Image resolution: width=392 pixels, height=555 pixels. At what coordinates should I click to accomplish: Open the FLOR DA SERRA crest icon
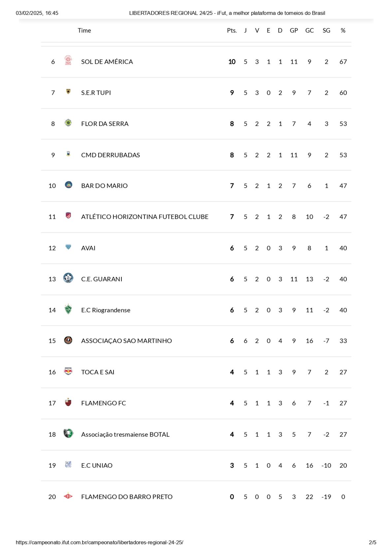(68, 123)
